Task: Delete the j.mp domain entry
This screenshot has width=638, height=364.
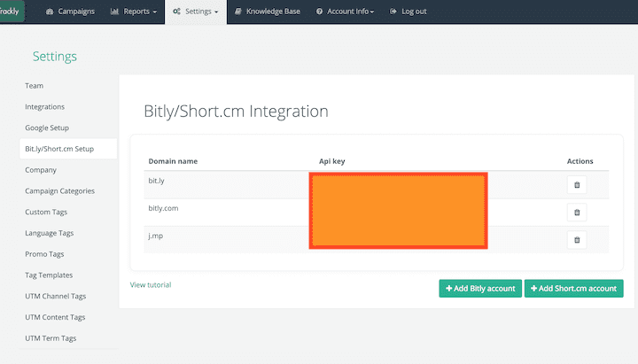Action: tap(577, 240)
